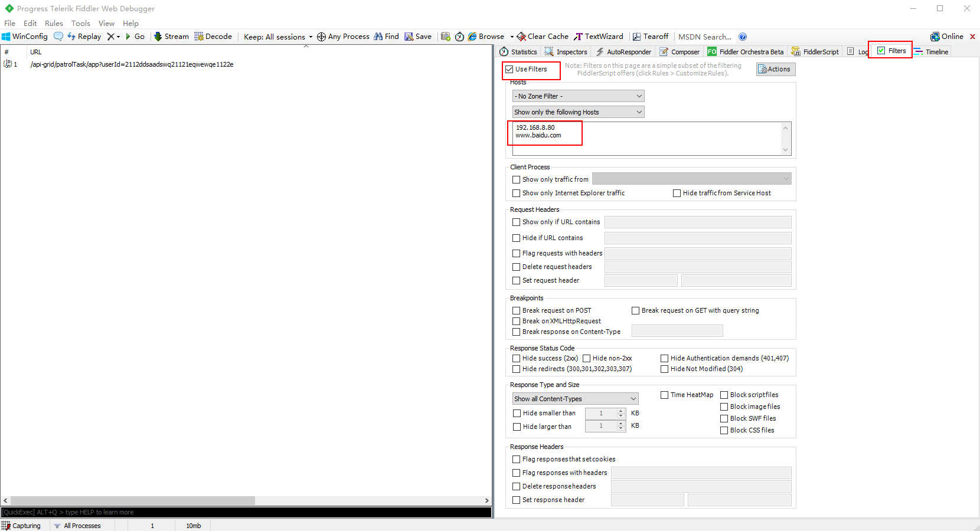This screenshot has width=980, height=531.
Task: Open the Statistics tab
Action: tap(518, 52)
